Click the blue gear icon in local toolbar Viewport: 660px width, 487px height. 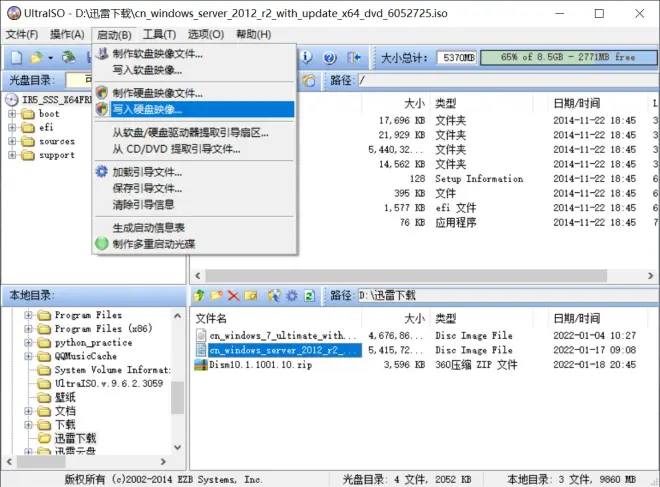(x=292, y=295)
